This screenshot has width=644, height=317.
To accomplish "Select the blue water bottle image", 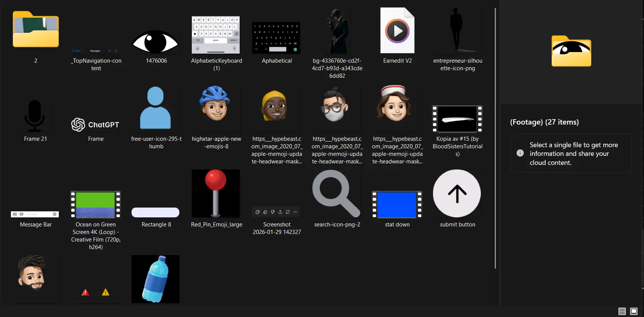I will pyautogui.click(x=155, y=279).
